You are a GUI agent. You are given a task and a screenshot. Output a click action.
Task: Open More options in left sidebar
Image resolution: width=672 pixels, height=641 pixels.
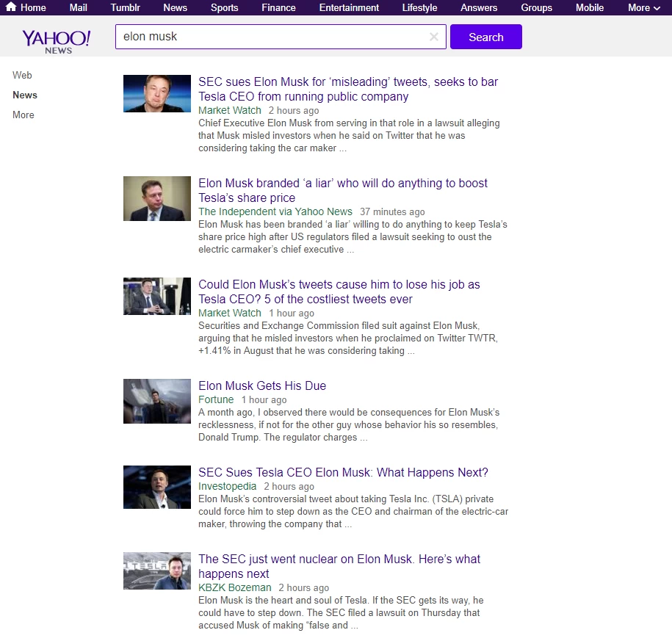(24, 115)
